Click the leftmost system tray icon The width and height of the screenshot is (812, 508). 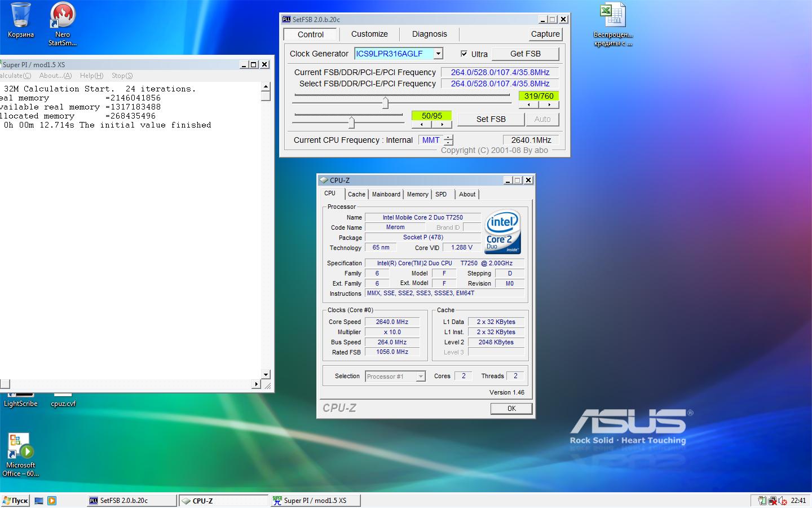[762, 501]
